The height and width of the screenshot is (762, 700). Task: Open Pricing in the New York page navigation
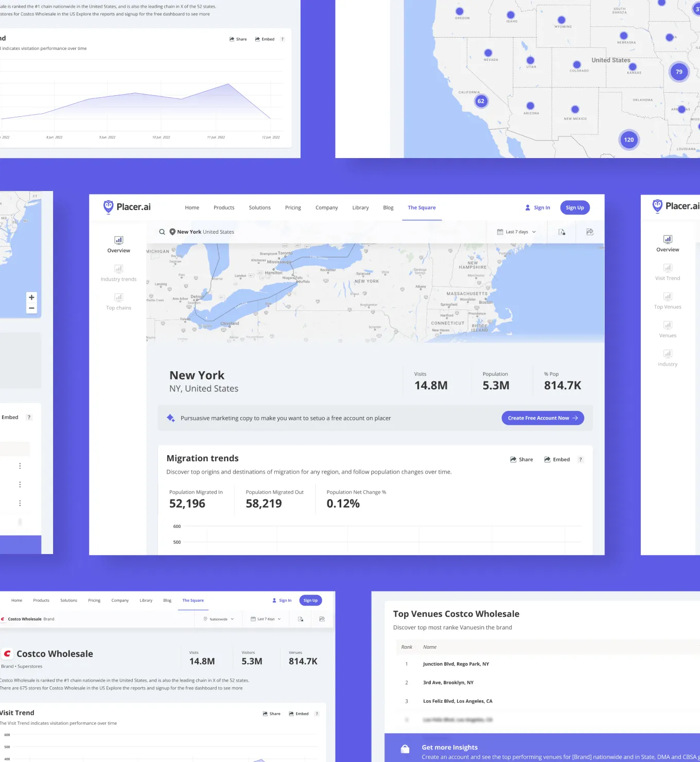[293, 207]
